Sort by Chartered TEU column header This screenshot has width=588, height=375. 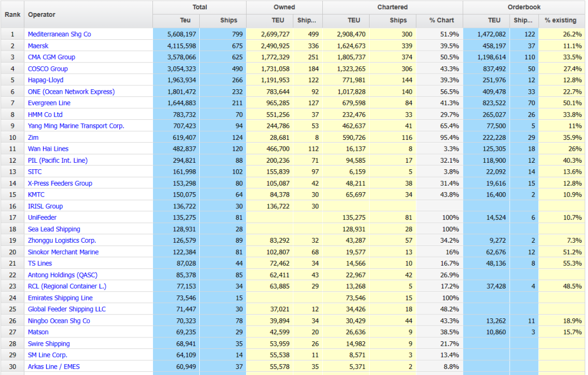tap(346, 20)
